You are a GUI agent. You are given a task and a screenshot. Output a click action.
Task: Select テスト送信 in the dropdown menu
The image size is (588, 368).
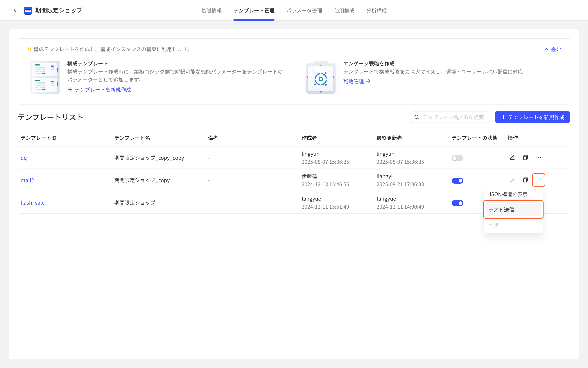(513, 210)
